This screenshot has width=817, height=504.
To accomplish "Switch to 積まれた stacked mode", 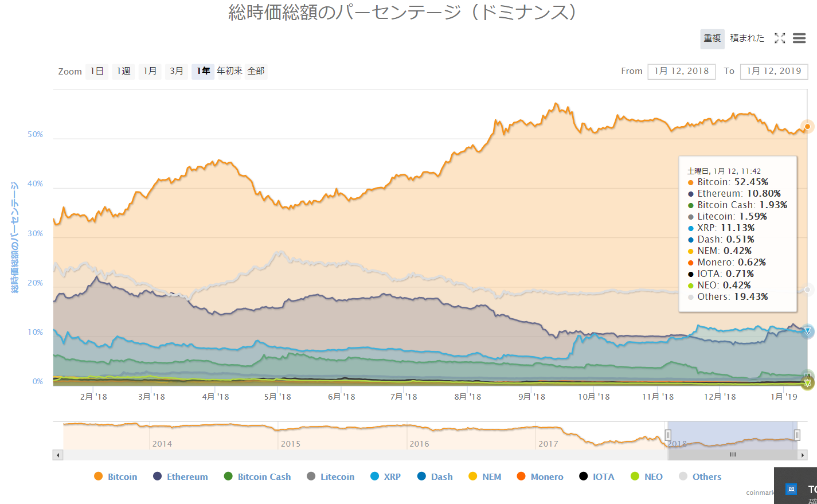I will click(x=747, y=38).
